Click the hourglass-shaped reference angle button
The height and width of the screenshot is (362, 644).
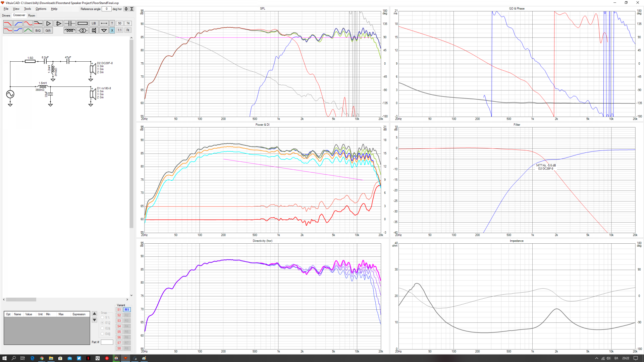tap(132, 9)
